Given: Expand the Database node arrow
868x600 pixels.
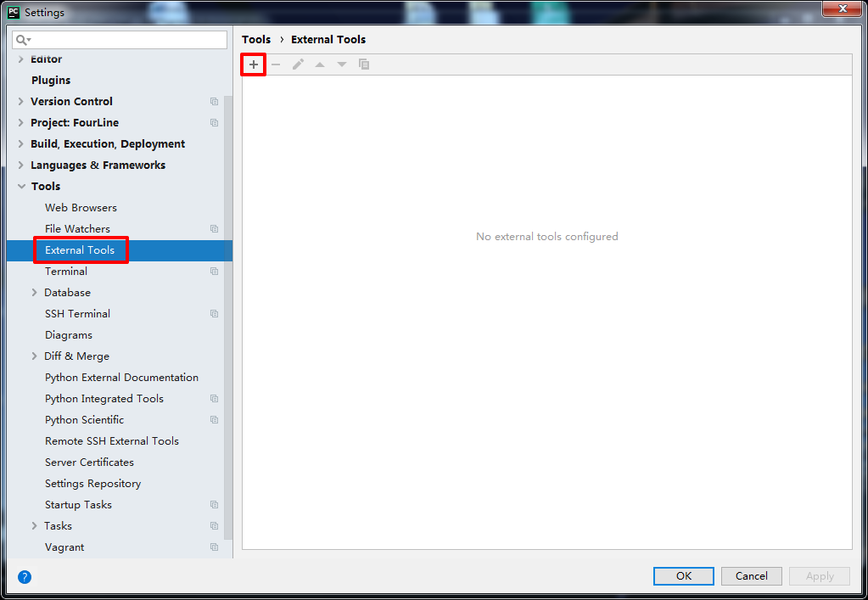Looking at the screenshot, I should [34, 292].
